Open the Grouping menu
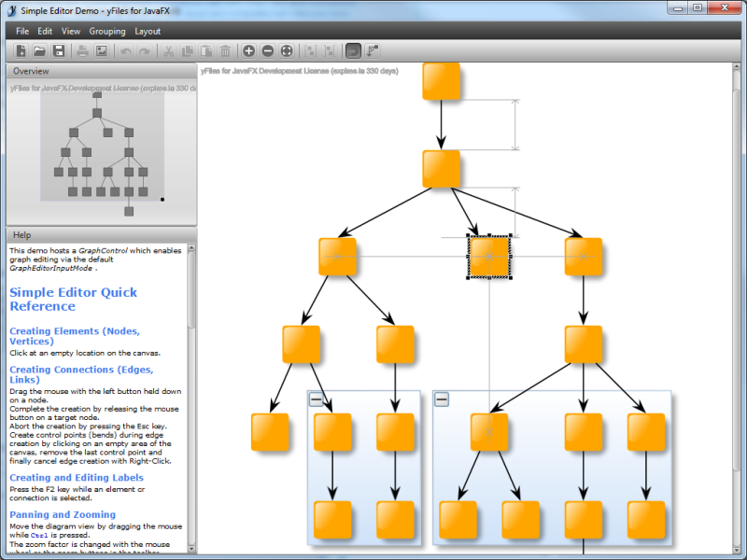Image resolution: width=747 pixels, height=560 pixels. (107, 32)
